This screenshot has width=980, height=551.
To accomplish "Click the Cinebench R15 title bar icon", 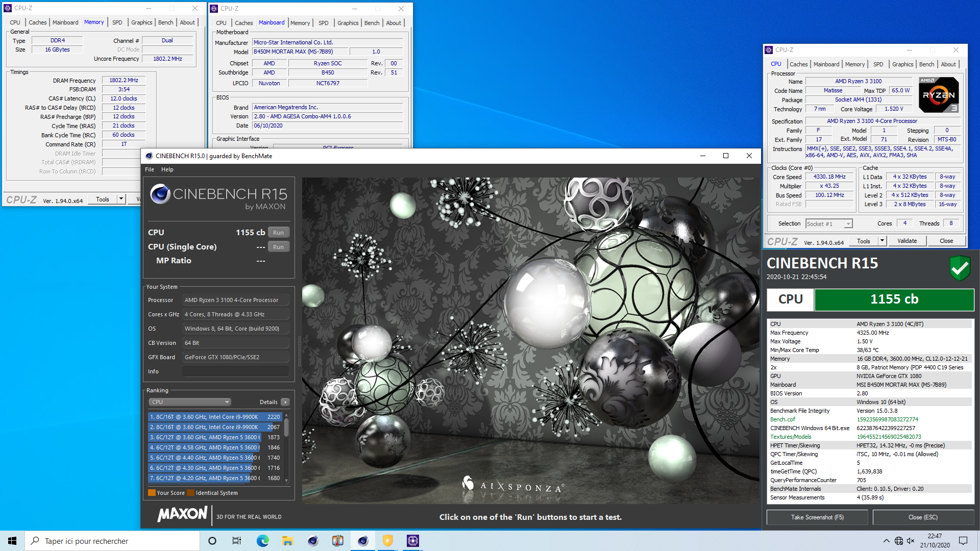I will [149, 156].
